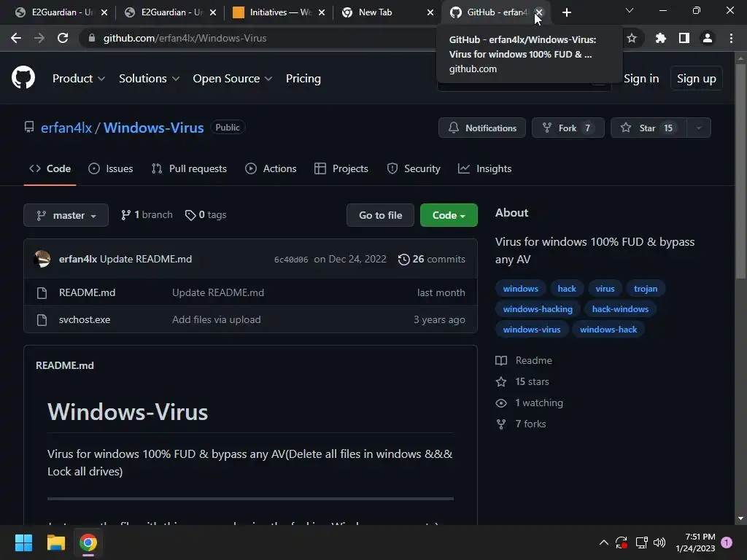Switch to New Tab browser tab
The width and height of the screenshot is (747, 560).
coord(388,12)
